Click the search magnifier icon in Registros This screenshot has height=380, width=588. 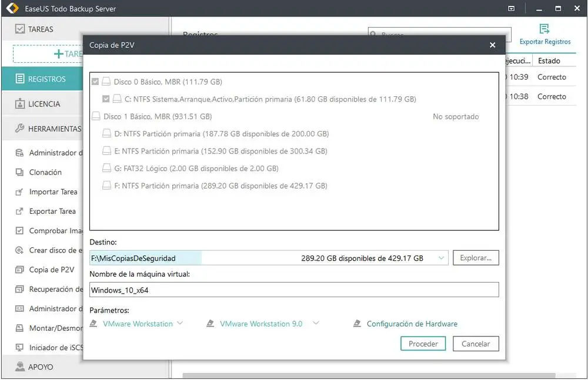pyautogui.click(x=373, y=35)
